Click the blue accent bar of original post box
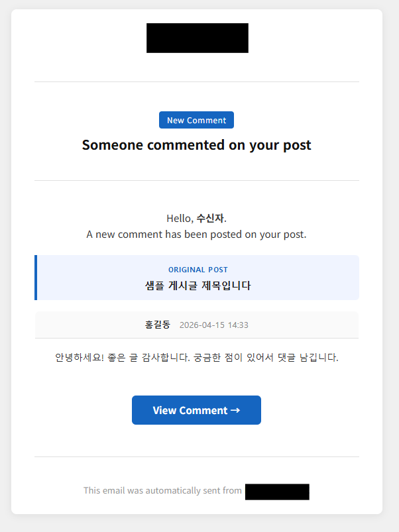399x532 pixels. click(36, 278)
